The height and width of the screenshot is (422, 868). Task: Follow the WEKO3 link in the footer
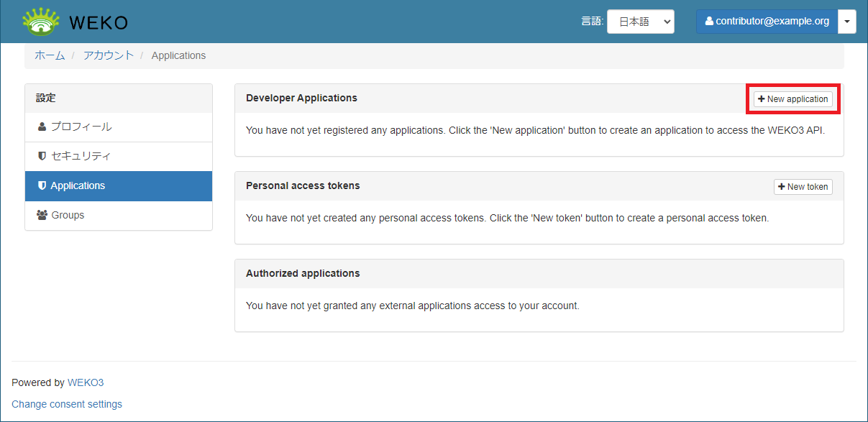point(86,382)
